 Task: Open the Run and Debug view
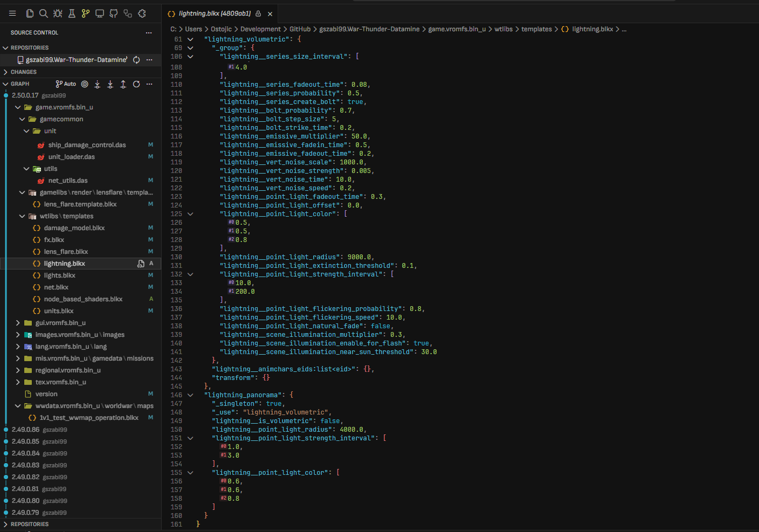click(58, 13)
